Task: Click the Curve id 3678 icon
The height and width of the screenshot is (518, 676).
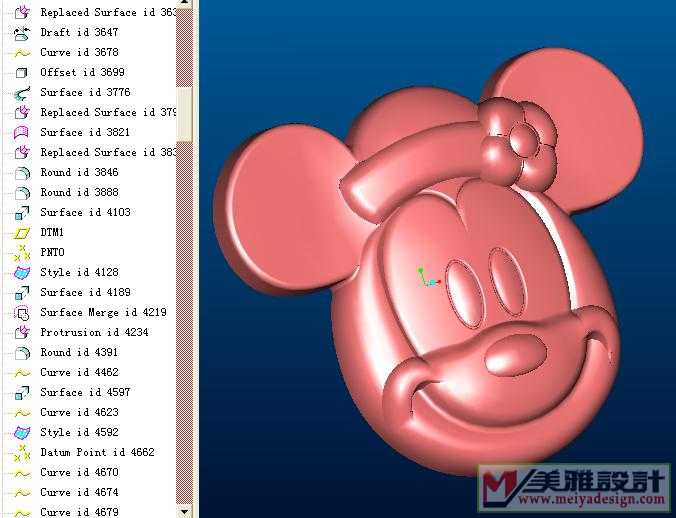Action: tap(22, 53)
